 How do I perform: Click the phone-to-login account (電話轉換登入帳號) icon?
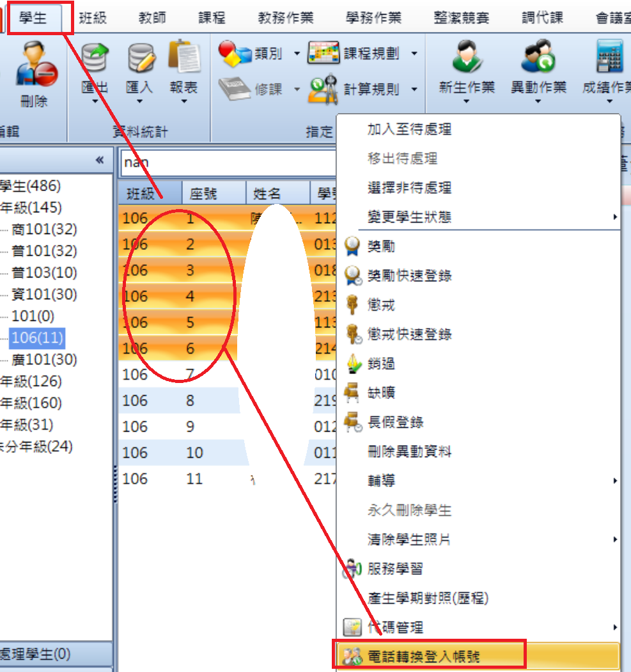352,656
